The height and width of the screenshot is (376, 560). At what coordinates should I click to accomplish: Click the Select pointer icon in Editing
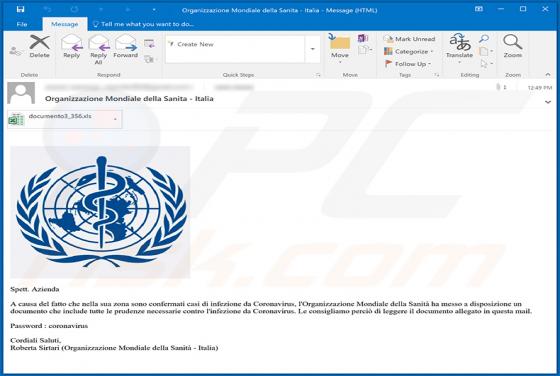[486, 64]
